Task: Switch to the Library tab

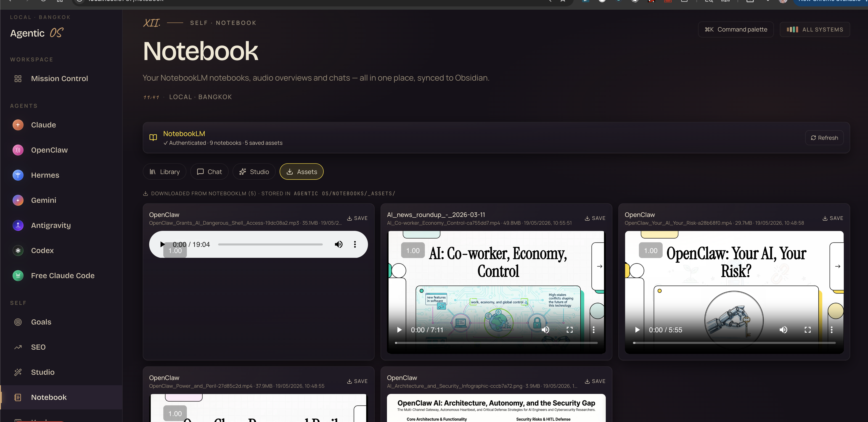Action: (164, 172)
